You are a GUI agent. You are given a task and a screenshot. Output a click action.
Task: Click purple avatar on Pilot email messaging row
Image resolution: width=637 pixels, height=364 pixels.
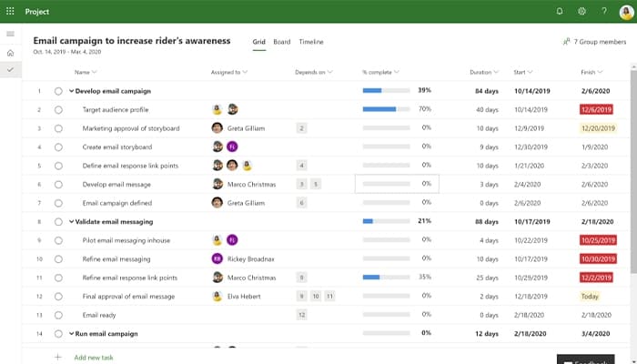(x=232, y=240)
